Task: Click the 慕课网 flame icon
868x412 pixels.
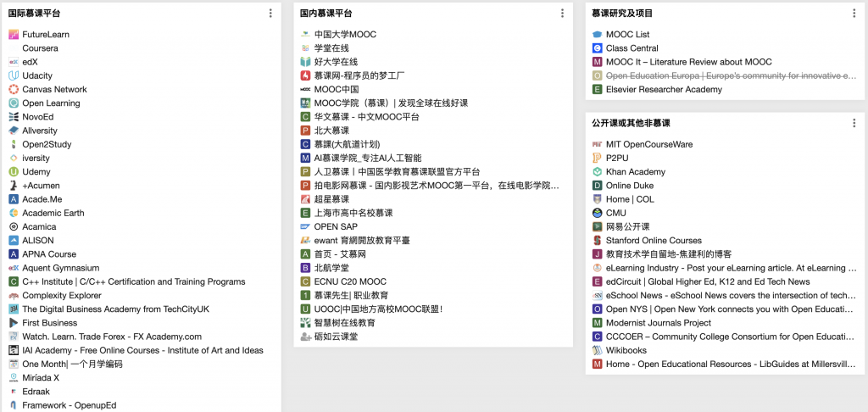Action: 305,75
